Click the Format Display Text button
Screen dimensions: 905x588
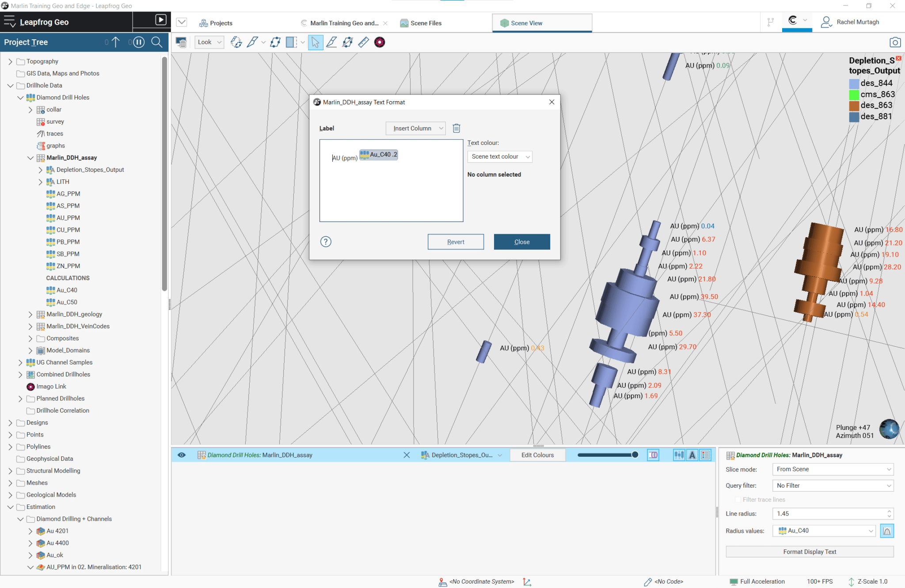(x=810, y=552)
